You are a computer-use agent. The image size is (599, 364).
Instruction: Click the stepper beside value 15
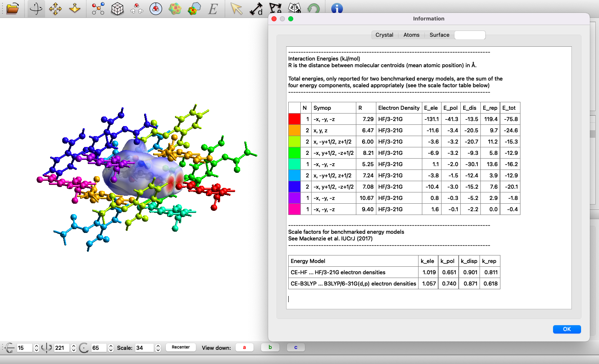(36, 348)
